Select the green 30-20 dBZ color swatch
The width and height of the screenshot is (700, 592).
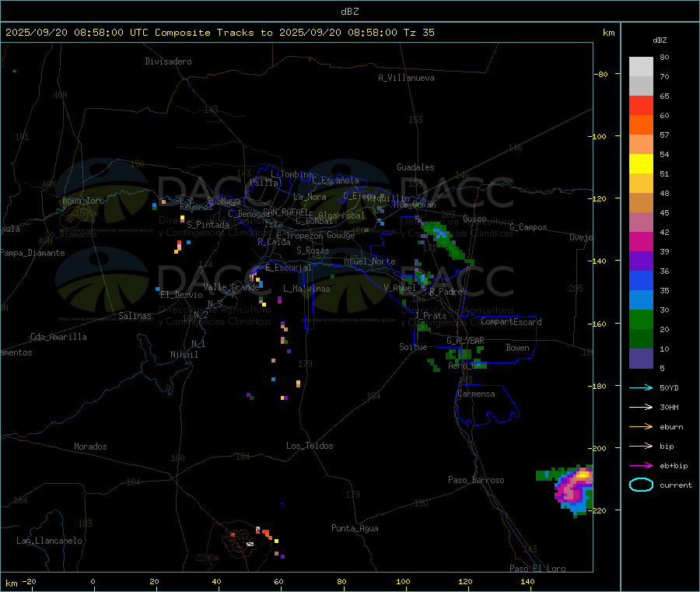[x=641, y=319]
